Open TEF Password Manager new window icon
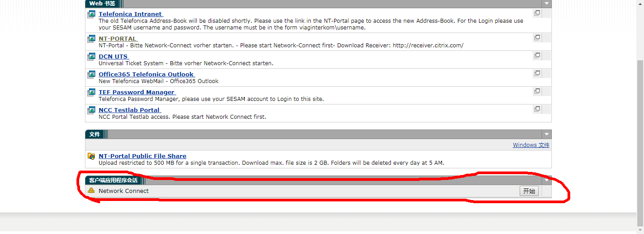644x234 pixels. pyautogui.click(x=537, y=91)
